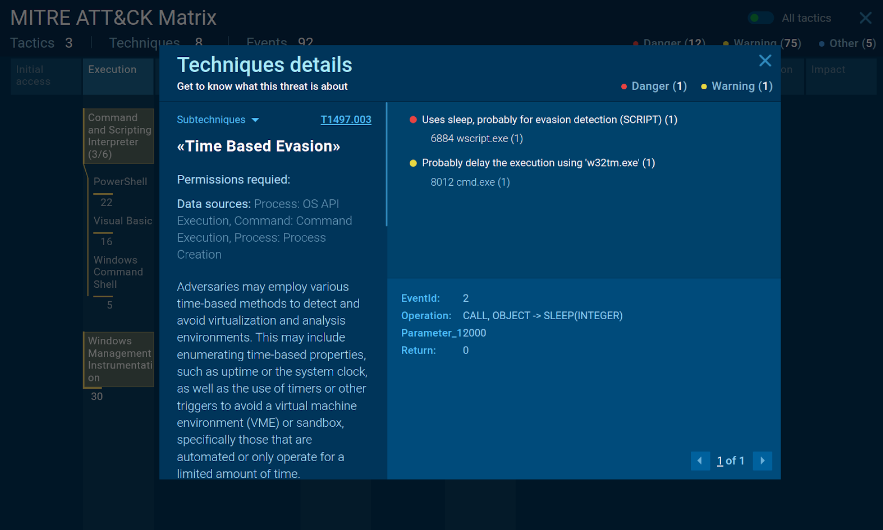Click the page number 1 in pagination
The height and width of the screenshot is (530, 883).
[719, 461]
